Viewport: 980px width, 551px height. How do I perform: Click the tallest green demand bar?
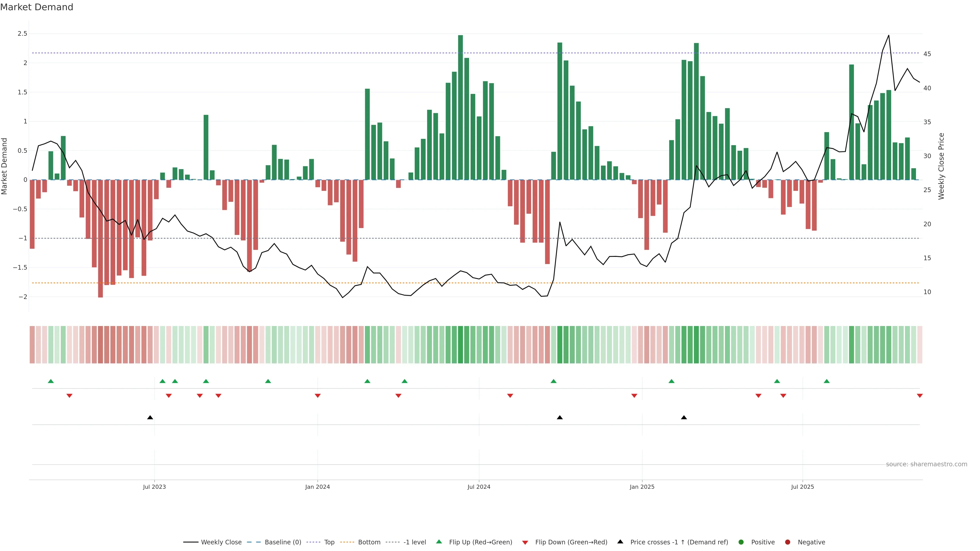coord(460,106)
